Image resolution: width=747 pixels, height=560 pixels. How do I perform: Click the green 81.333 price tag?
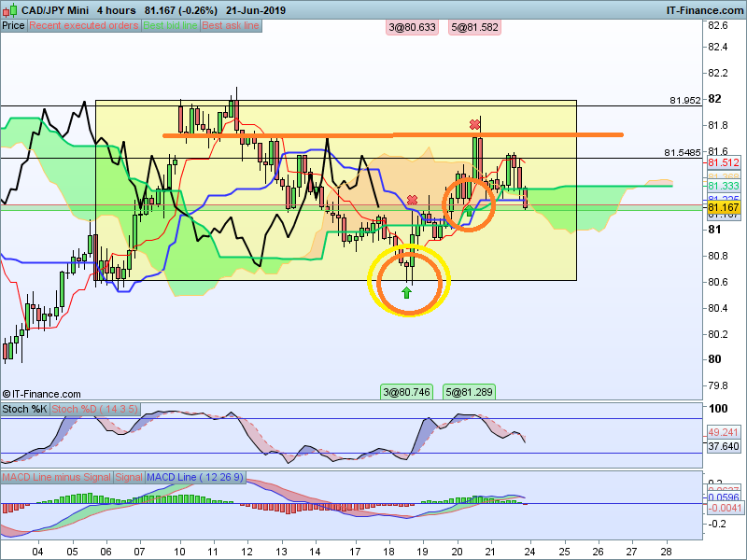click(723, 186)
